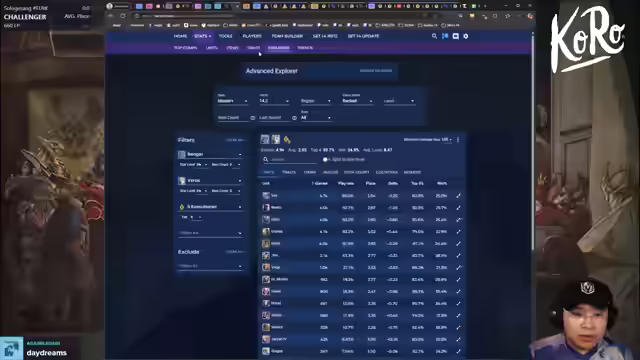Click the Executioner trait icon in Filters

[x=182, y=207]
